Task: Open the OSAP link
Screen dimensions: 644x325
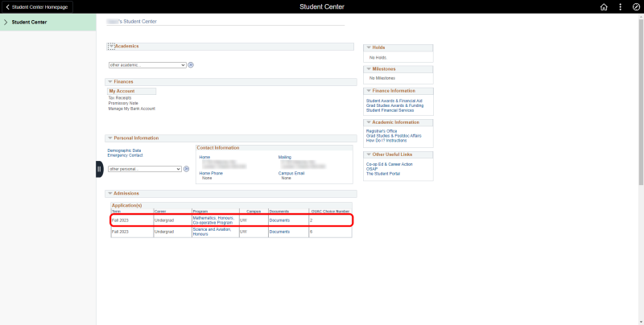Action: pos(372,169)
